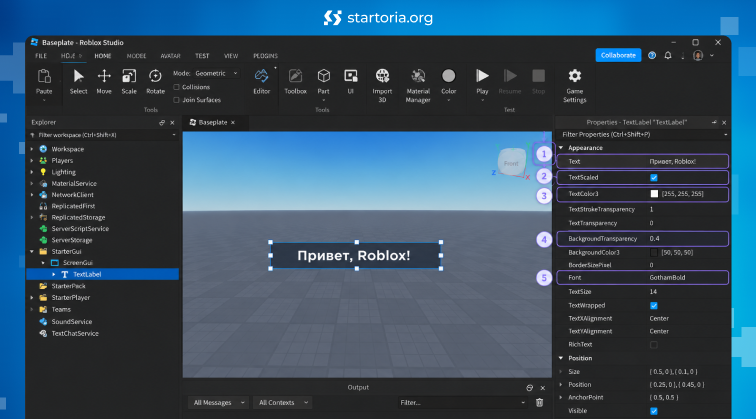Activate the Rotate tool
Image resolution: width=756 pixels, height=419 pixels.
coord(155,76)
